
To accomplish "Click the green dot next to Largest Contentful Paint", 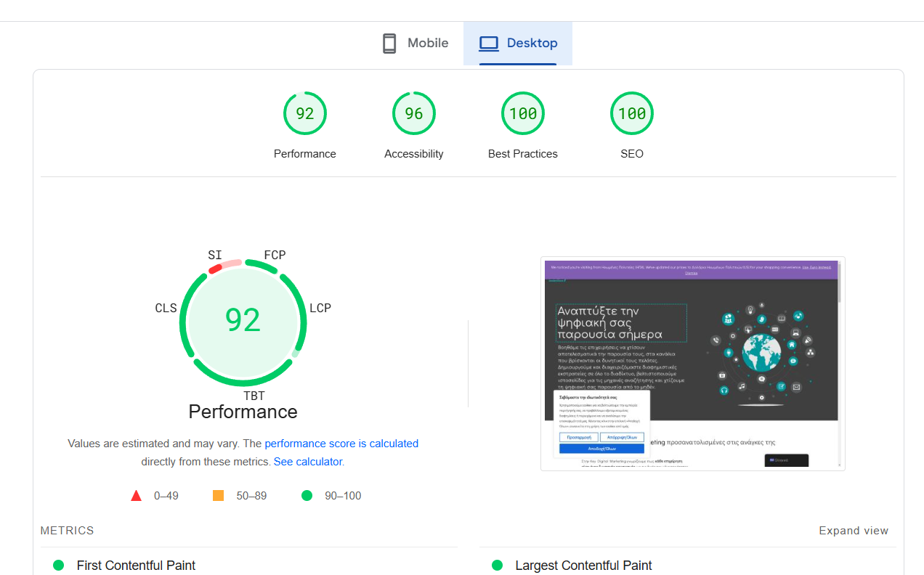I will tap(498, 566).
